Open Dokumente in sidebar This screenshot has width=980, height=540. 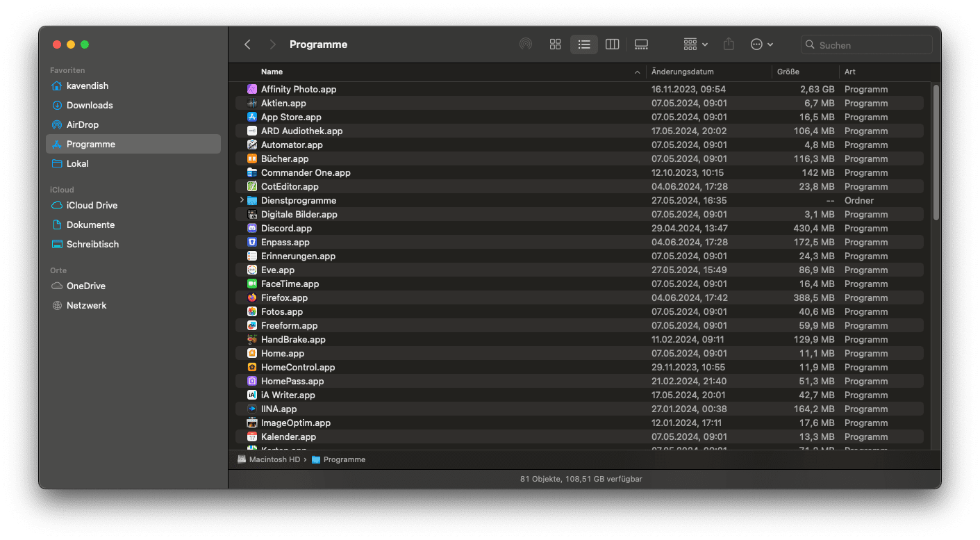tap(133, 225)
